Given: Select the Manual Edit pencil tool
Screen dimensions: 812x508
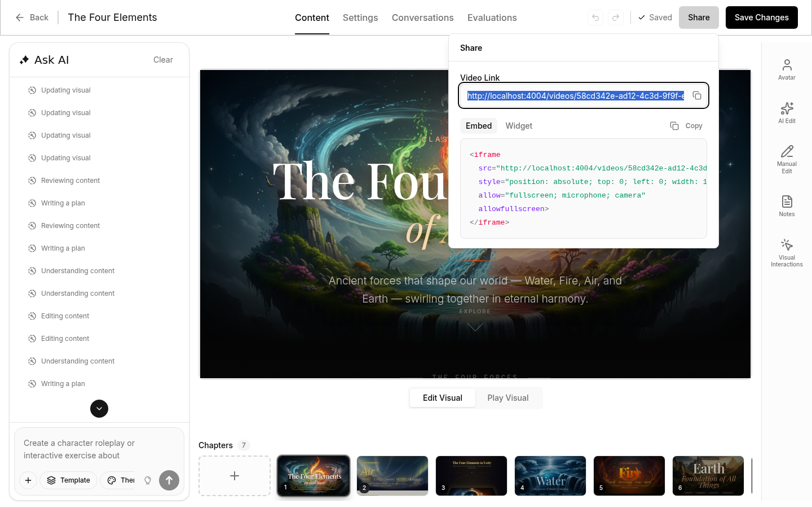Looking at the screenshot, I should pyautogui.click(x=787, y=159).
